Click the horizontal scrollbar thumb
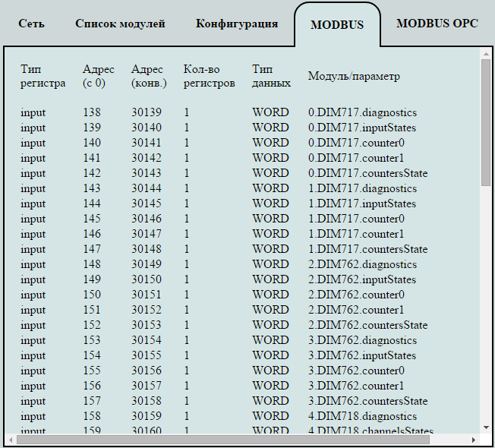This screenshot has height=448, width=495. [223, 440]
